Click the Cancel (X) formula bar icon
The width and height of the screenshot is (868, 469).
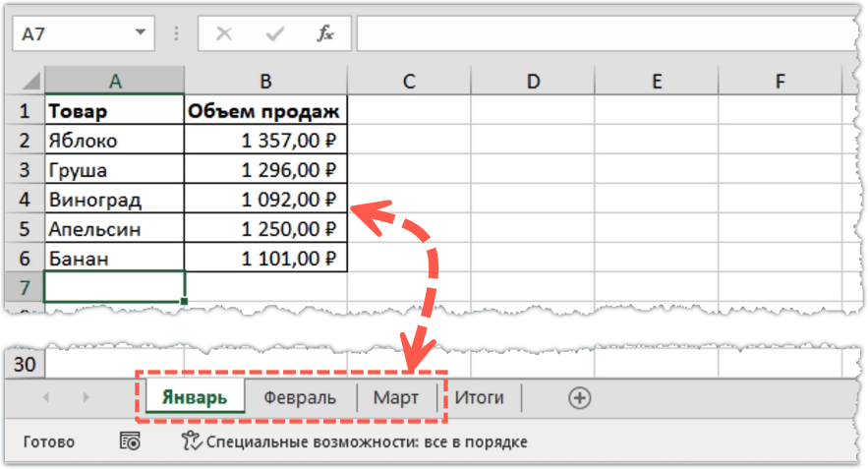pyautogui.click(x=224, y=34)
